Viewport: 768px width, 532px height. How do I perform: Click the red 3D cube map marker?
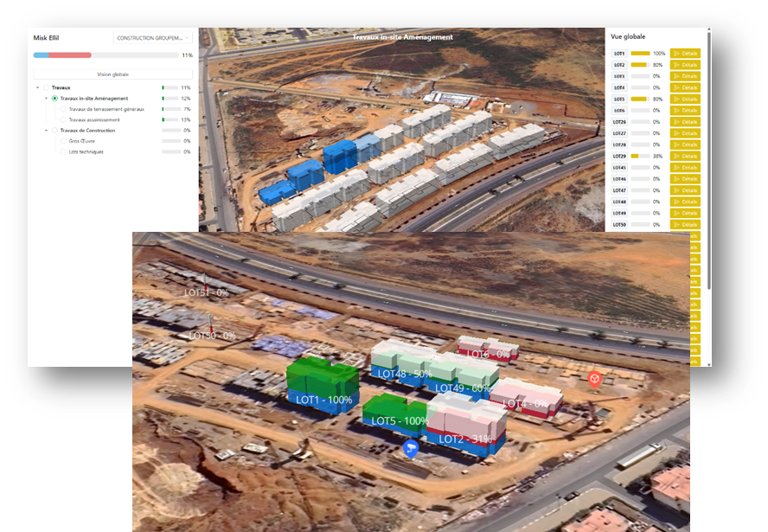click(x=594, y=379)
